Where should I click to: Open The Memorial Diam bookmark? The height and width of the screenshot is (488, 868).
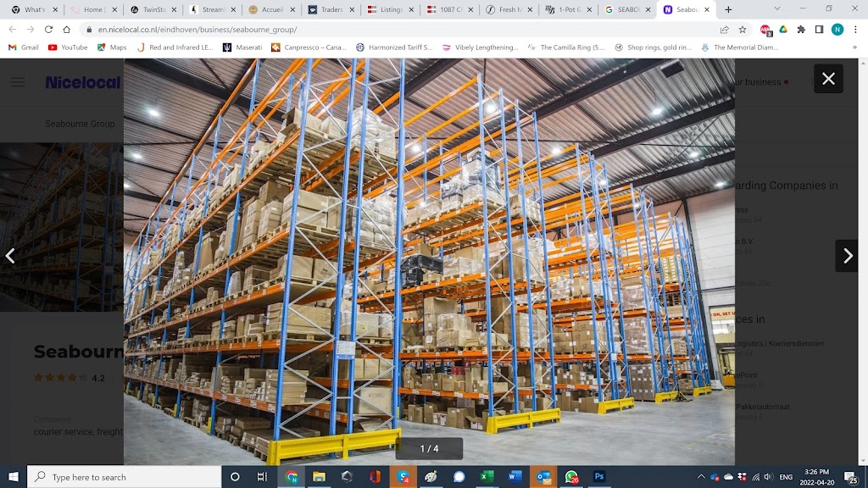pos(739,47)
